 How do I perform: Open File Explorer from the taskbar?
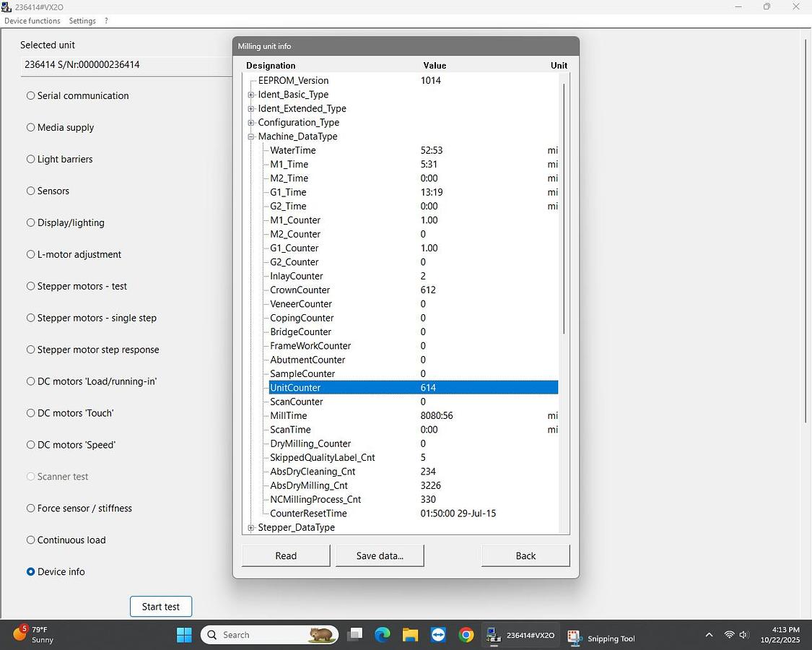pos(410,635)
